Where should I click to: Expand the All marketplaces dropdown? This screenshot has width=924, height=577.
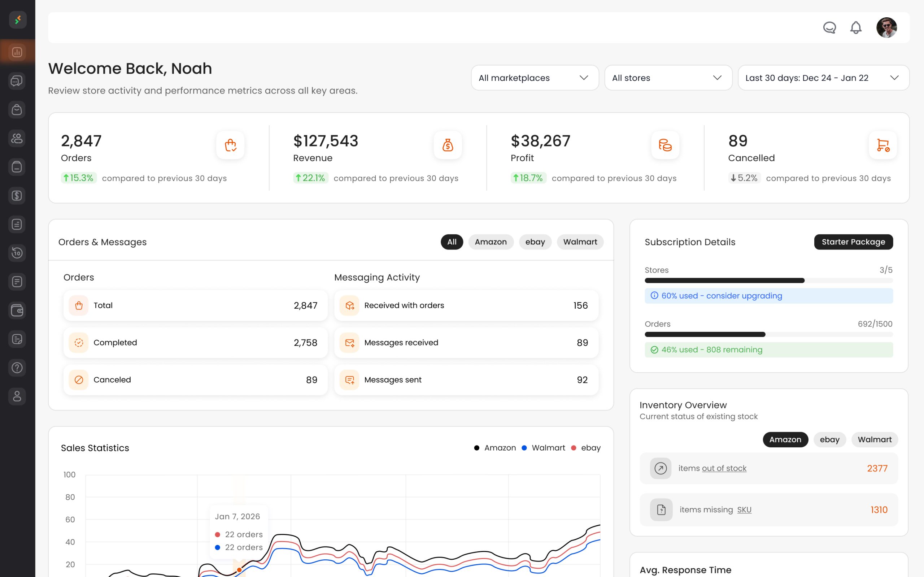535,78
